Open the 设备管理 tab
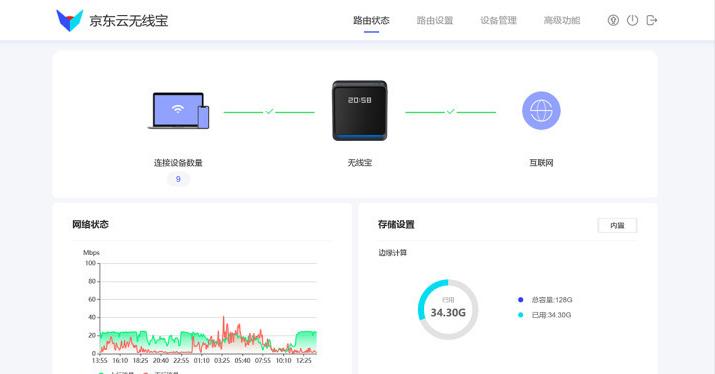 pyautogui.click(x=498, y=21)
